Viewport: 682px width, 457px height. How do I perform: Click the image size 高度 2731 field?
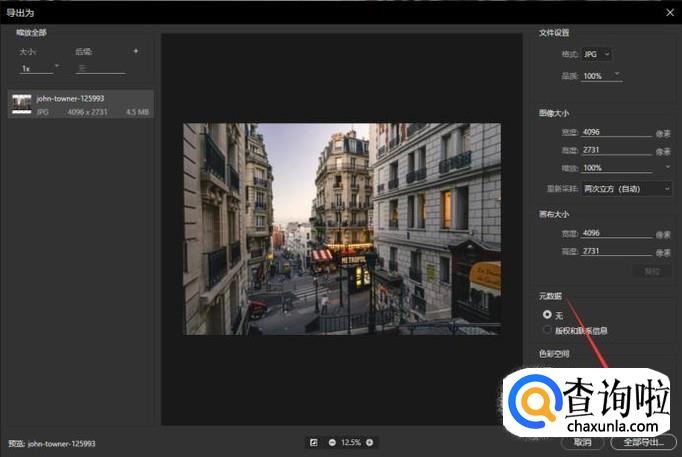[615, 150]
